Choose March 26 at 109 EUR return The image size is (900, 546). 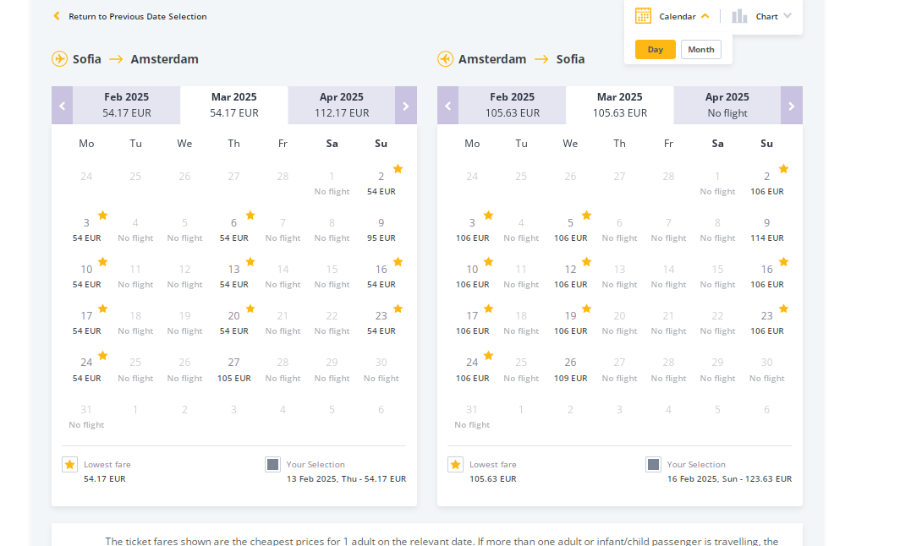tap(570, 370)
